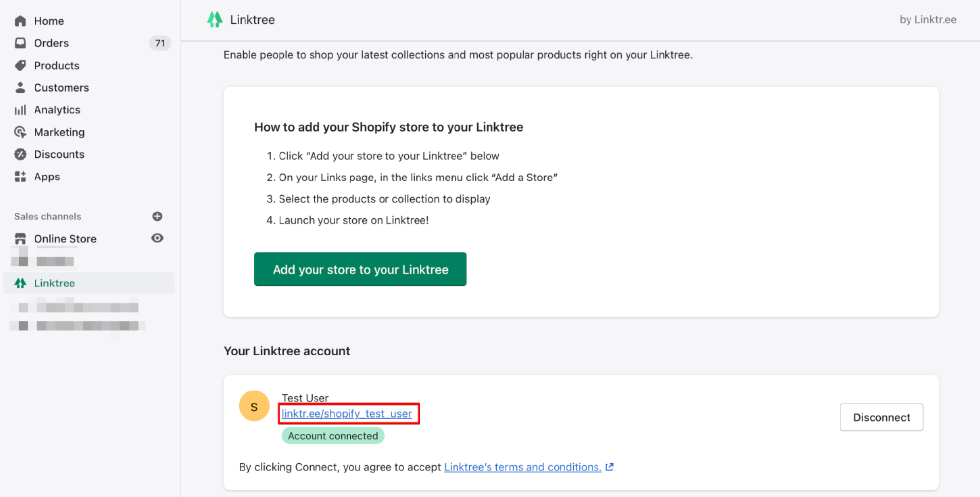Click the Disconnect button
This screenshot has width=980, height=497.
tap(881, 417)
